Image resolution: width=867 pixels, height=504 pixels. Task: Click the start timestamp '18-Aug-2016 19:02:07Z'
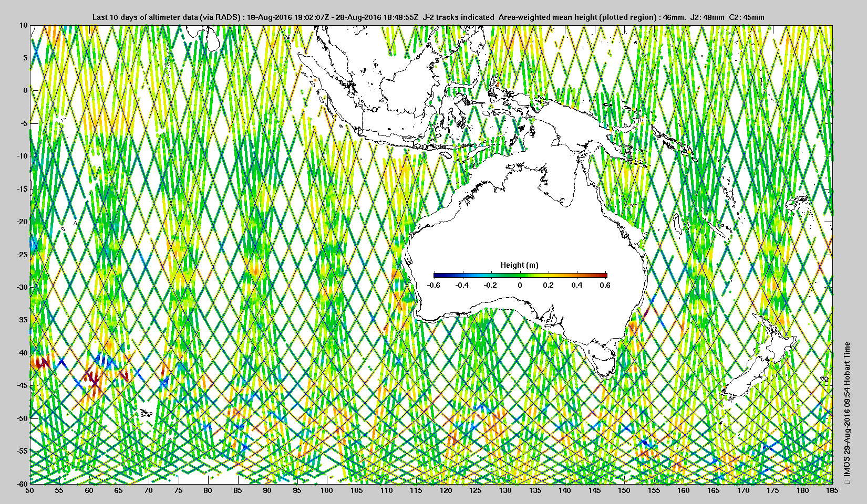[288, 17]
